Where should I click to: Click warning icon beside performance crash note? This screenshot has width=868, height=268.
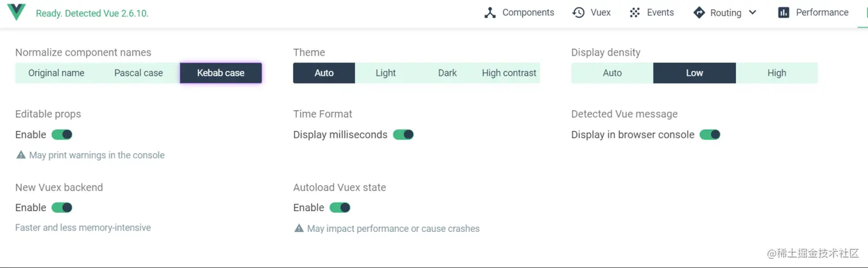point(299,228)
